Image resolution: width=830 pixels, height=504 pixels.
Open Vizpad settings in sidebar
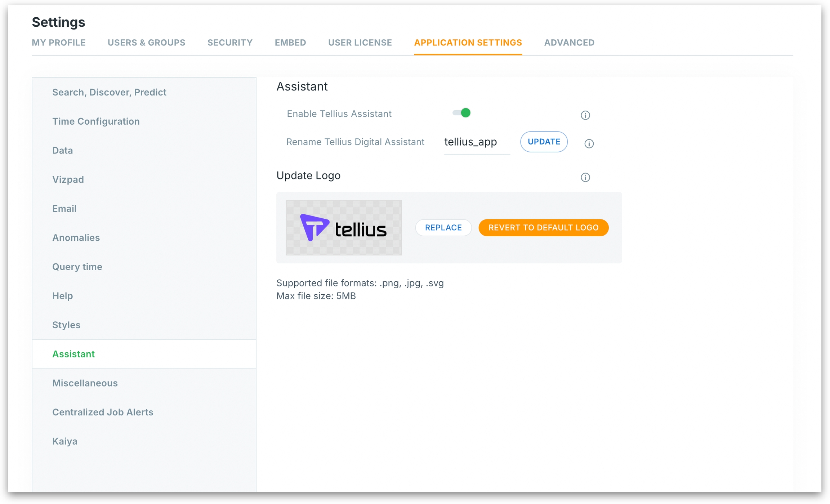(x=68, y=179)
